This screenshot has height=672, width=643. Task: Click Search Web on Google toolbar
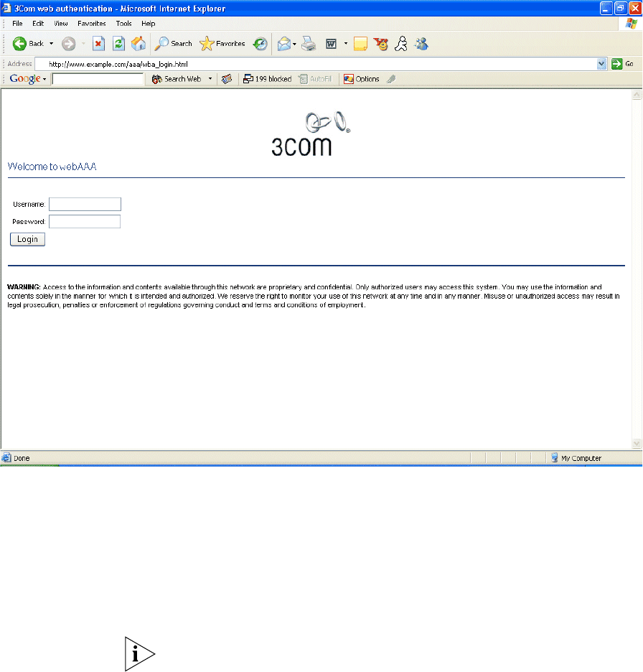[x=177, y=79]
